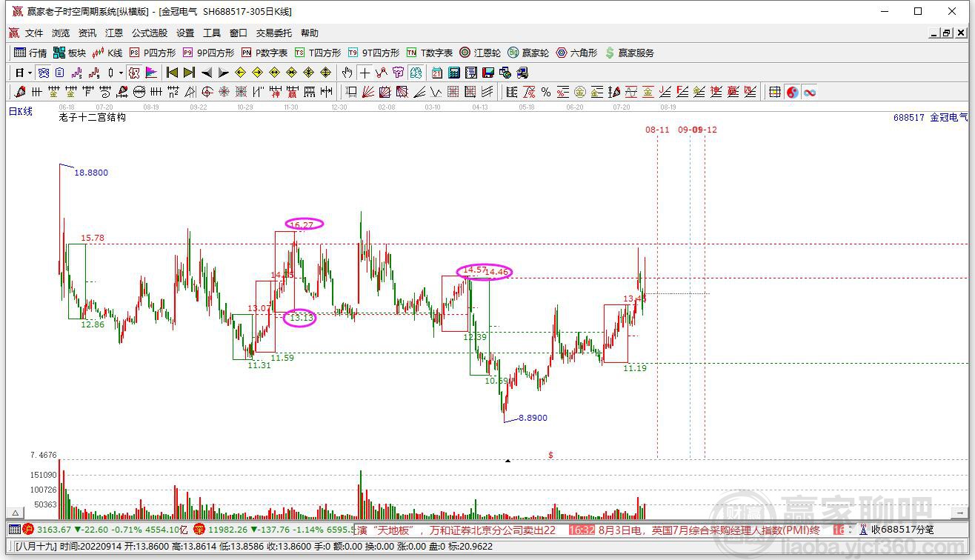Image resolution: width=975 pixels, height=560 pixels.
Task: Click the 688517 金冠电气 stock label
Action: pyautogui.click(x=931, y=118)
